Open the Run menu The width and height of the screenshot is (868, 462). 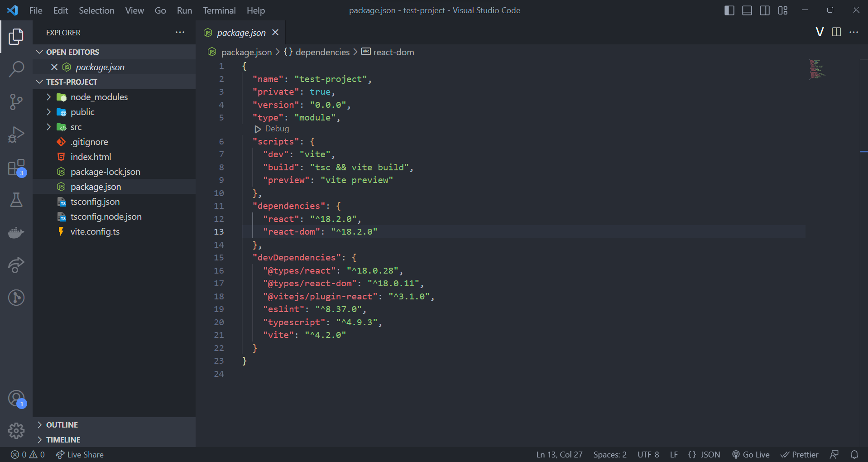184,10
